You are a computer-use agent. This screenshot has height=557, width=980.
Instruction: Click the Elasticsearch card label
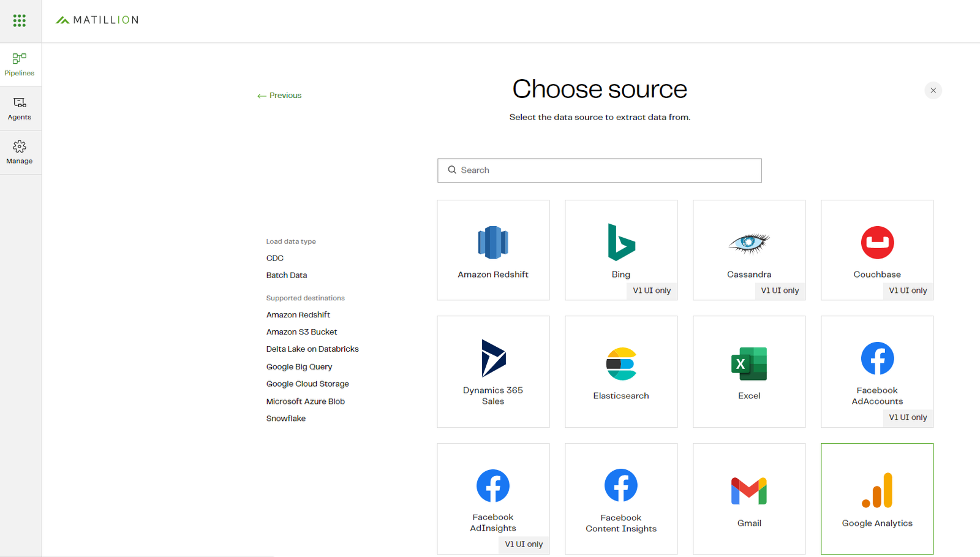coord(621,396)
